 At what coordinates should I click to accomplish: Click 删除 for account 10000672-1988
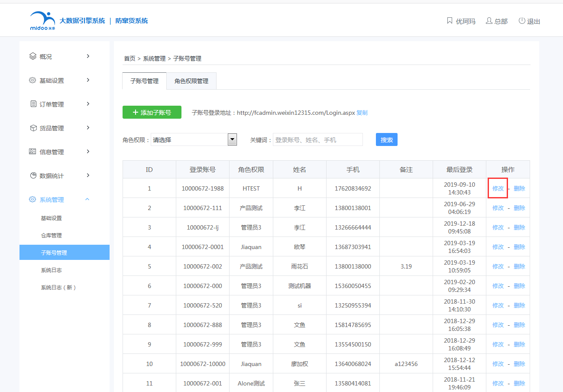[x=519, y=188]
